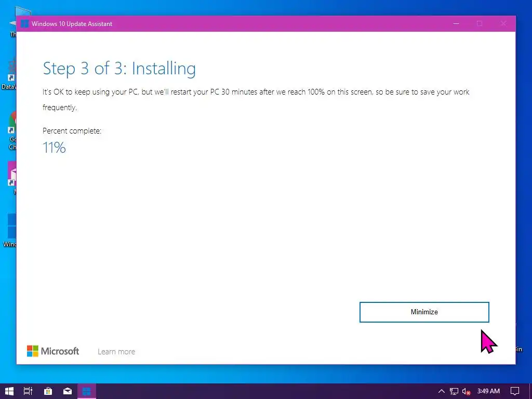Screen dimensions: 532x399
Task: Open the Action Center notifications icon
Action: point(515,391)
